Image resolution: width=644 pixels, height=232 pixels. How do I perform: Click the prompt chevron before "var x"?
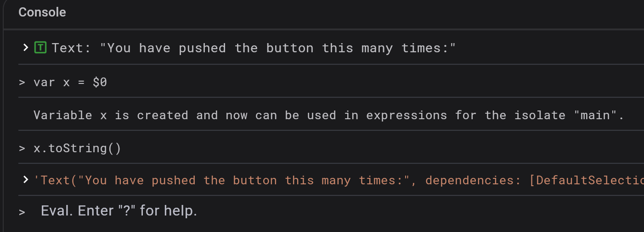[22, 83]
